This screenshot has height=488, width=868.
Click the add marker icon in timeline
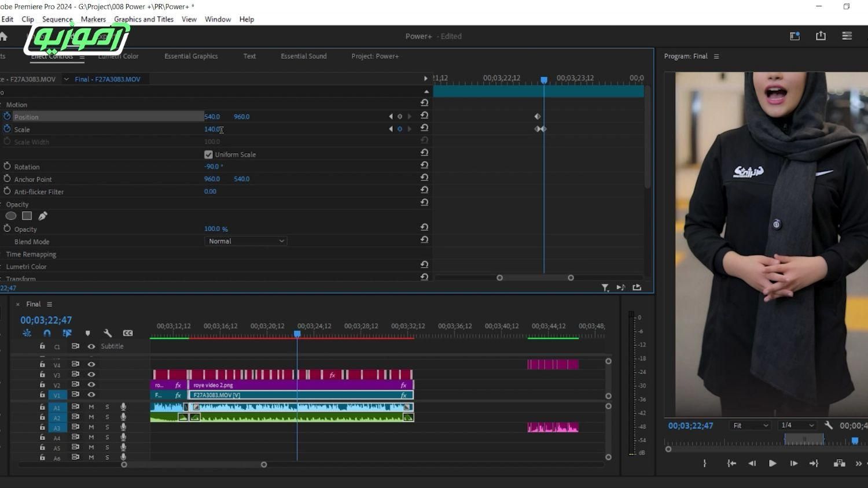88,333
